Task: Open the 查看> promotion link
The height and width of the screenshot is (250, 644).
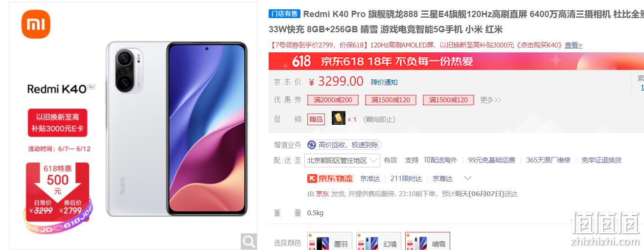Action: (574, 45)
